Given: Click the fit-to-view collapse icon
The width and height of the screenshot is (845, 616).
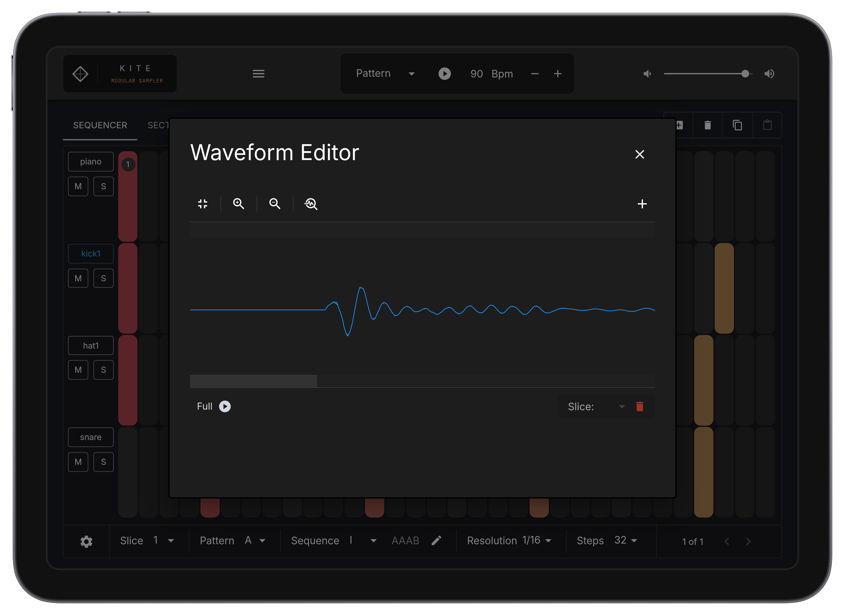Looking at the screenshot, I should pos(203,204).
